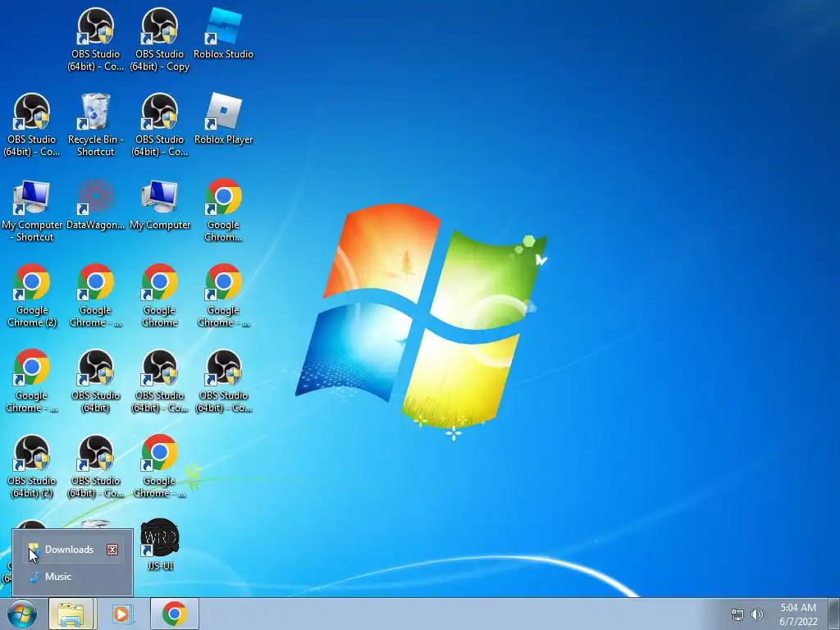The height and width of the screenshot is (630, 840).
Task: Select the Google Chrome icon above JJS-UI
Action: pos(160,466)
